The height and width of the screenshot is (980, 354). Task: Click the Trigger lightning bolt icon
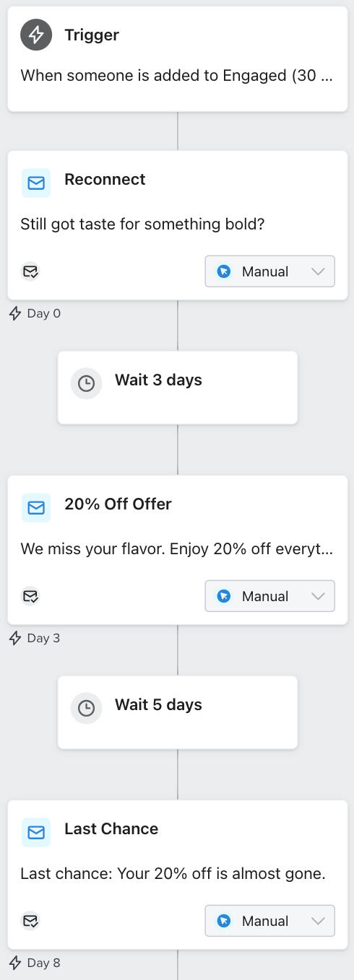[36, 35]
